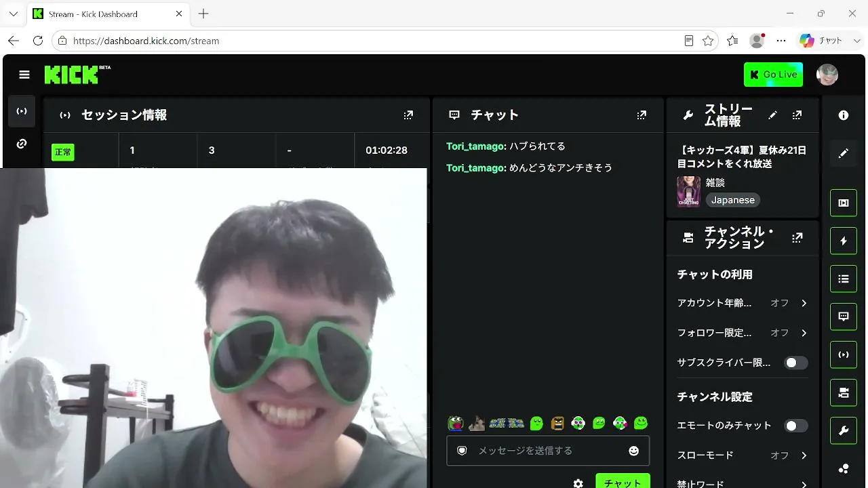Screen dimensions: 868x488
Task: Click the 正常 status badge
Action: click(x=63, y=152)
